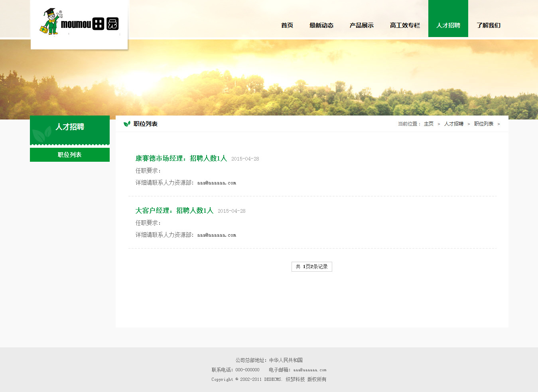Click the 主页 breadcrumb link
This screenshot has width=538, height=392.
(429, 124)
